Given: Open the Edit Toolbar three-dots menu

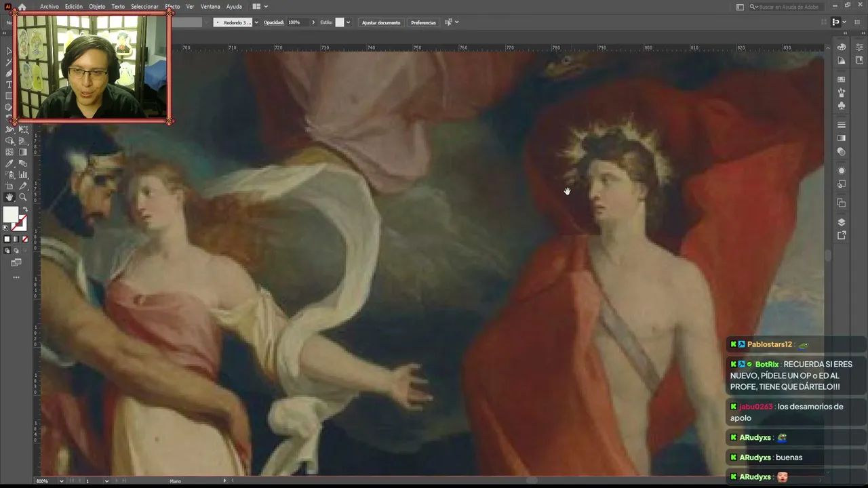Looking at the screenshot, I should coord(16,277).
